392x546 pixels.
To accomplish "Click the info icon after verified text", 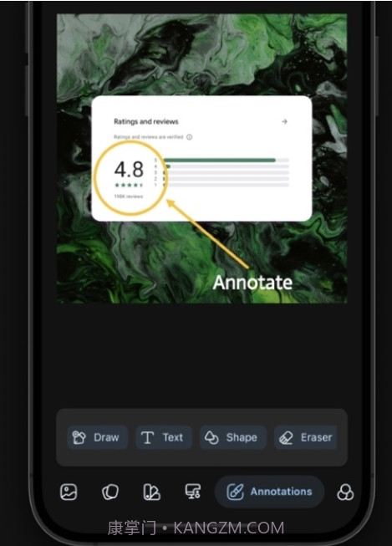I will tap(190, 137).
